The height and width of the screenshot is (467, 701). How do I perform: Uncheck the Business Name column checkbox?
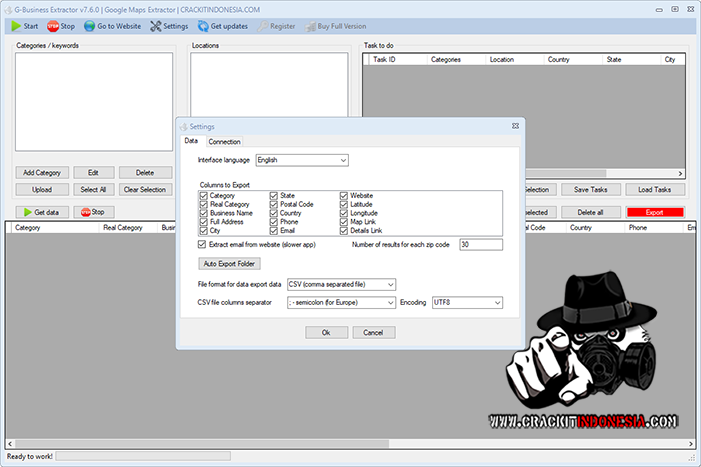pos(204,213)
